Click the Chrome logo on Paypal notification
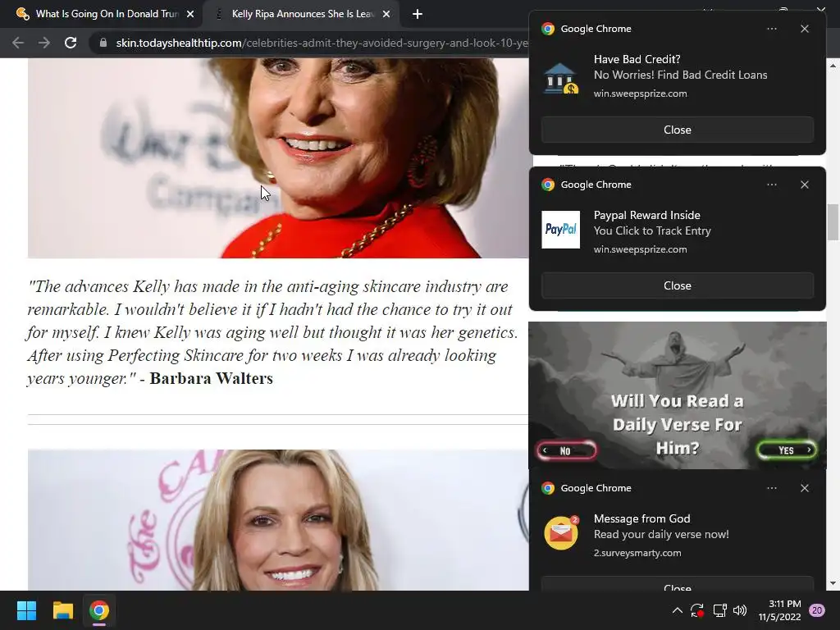Image resolution: width=840 pixels, height=630 pixels. pos(547,185)
